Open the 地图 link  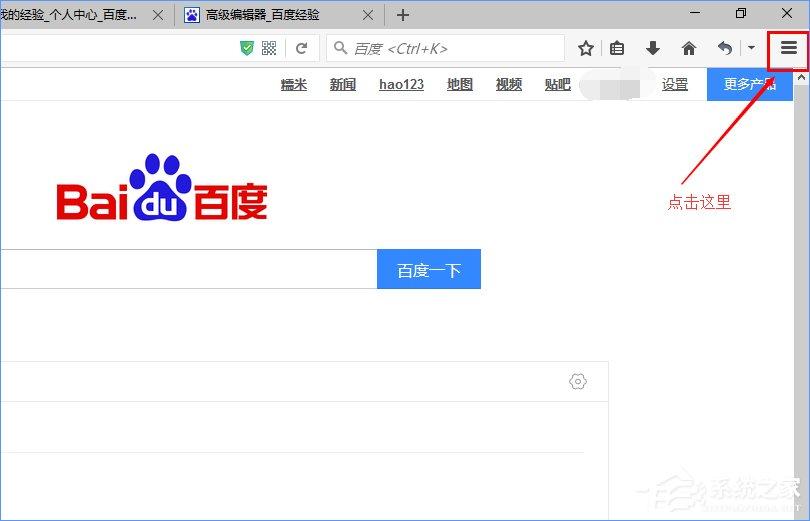(460, 84)
